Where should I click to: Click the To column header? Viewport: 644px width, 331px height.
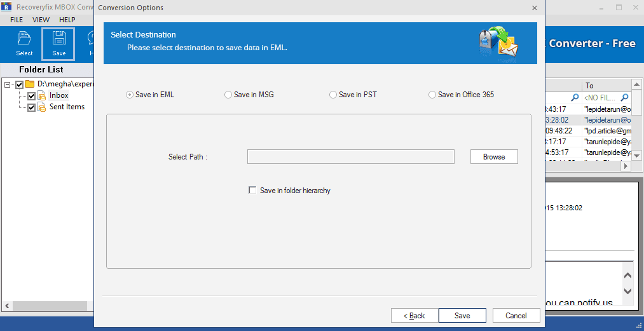[606, 85]
